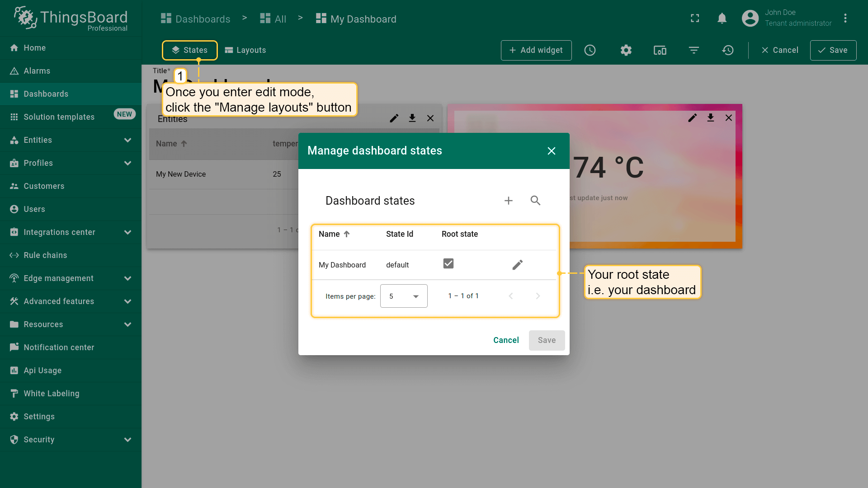This screenshot has height=488, width=868.
Task: Sort states by Name arrow in dialog
Action: tap(347, 234)
